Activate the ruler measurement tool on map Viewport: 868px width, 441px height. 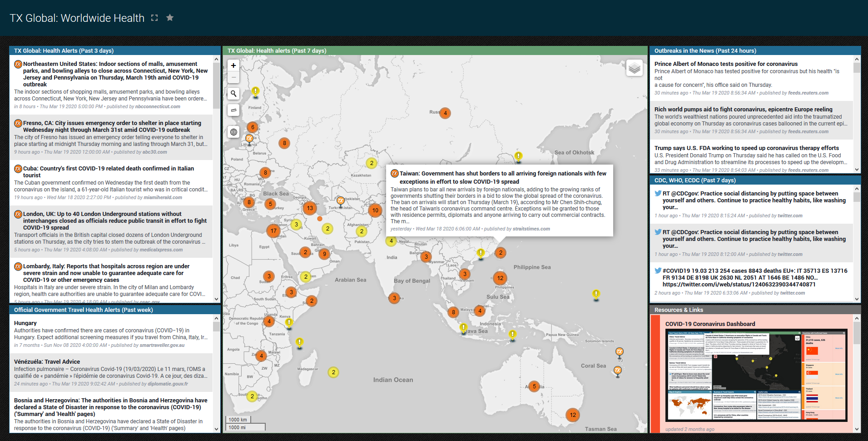[233, 110]
